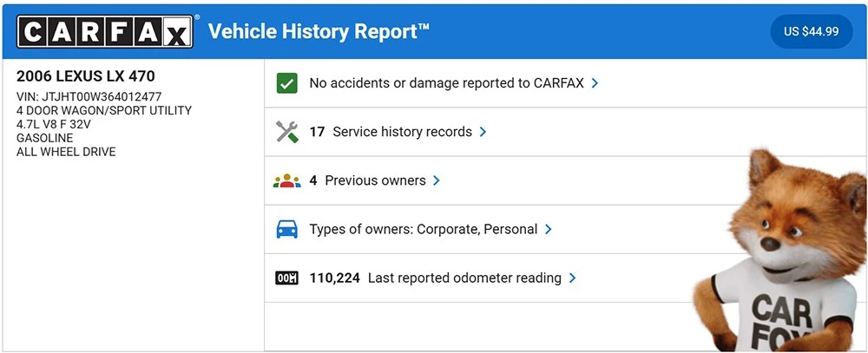Click the 2006 LEXUS LX 470 heading

[86, 76]
